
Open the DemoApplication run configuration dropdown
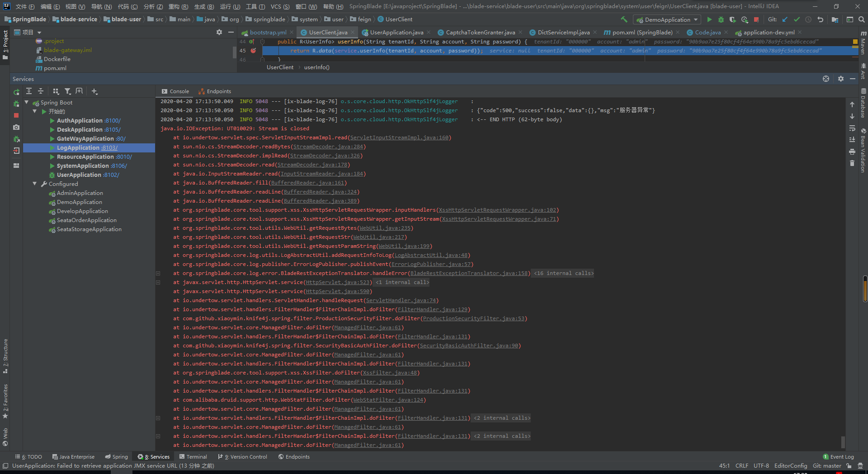667,19
